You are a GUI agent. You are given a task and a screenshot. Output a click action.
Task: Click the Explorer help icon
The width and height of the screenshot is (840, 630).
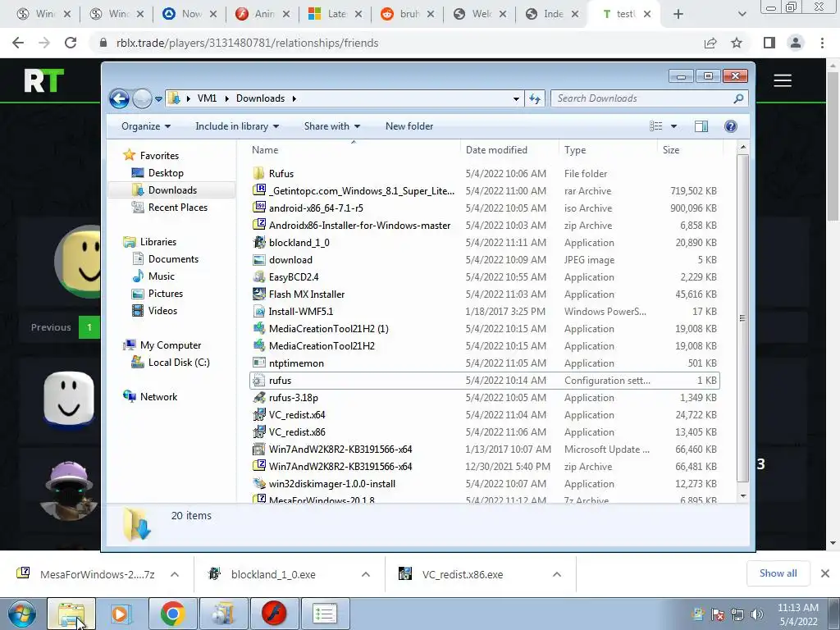coord(731,126)
